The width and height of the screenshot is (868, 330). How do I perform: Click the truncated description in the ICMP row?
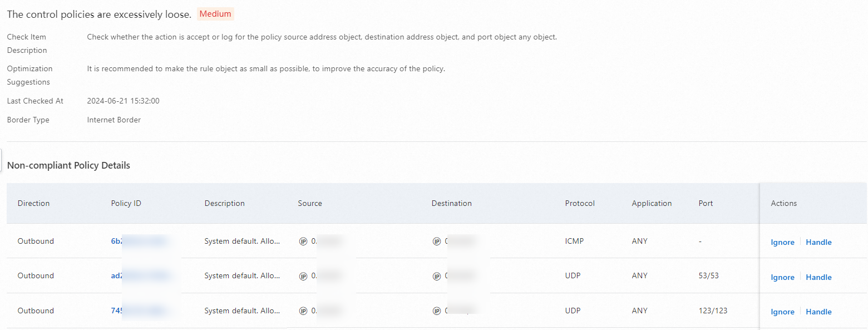tap(242, 242)
